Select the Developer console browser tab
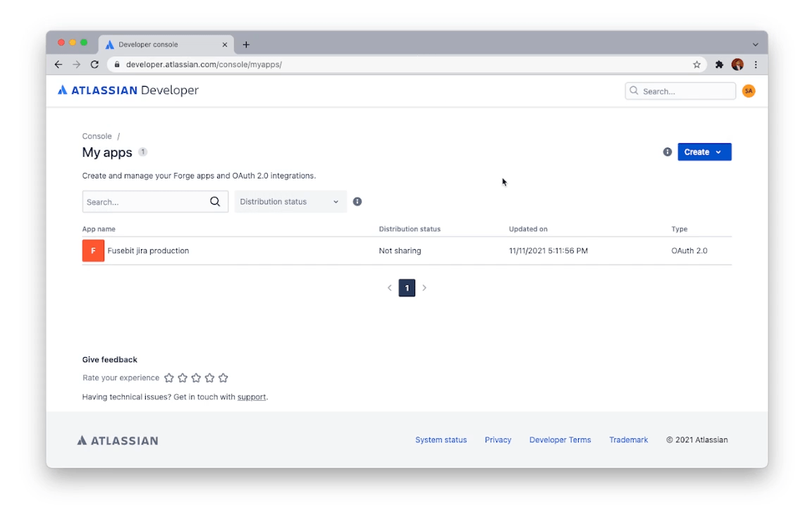Screen dimensions: 812x508 point(166,44)
